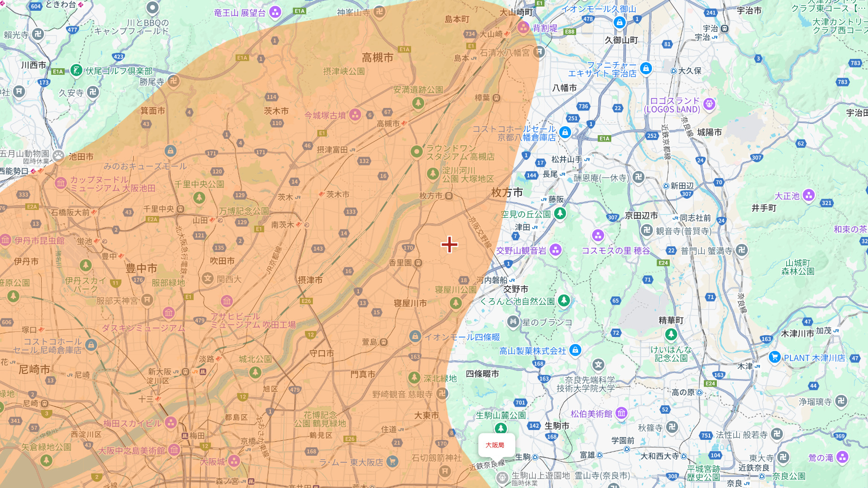Open the 松伯美術館 museum marker
868x488 pixels.
tap(621, 413)
